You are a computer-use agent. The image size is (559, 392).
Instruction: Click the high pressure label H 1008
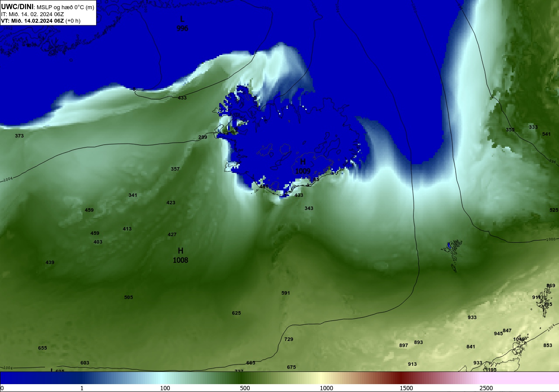click(x=180, y=255)
